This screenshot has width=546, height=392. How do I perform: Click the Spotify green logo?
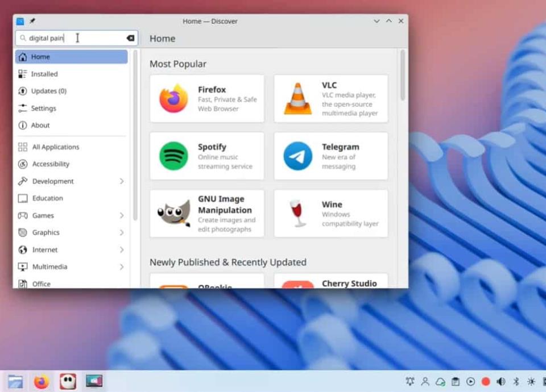coord(174,156)
